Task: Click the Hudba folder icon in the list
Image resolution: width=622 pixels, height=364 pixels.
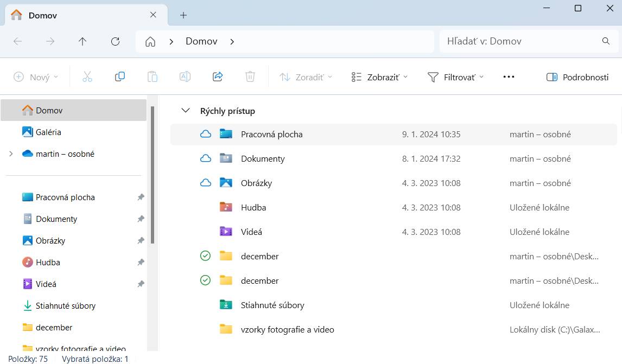Action: pos(226,207)
